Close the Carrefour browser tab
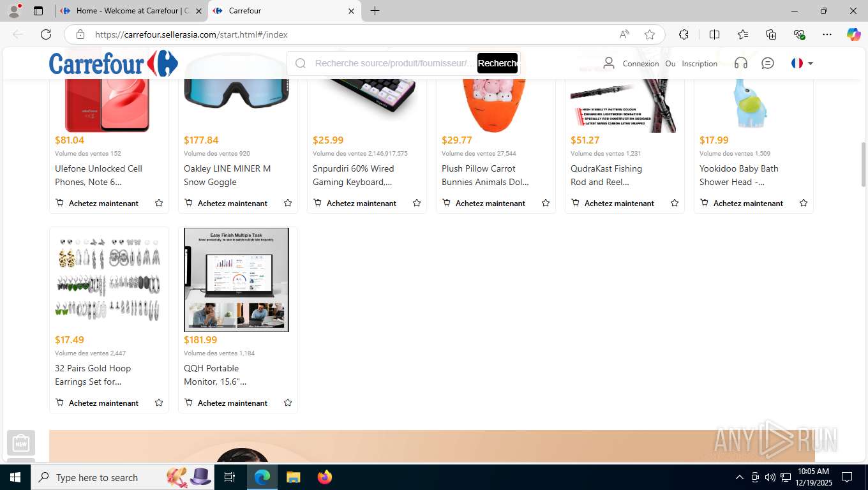Screen dimensions: 868x490 [351, 11]
